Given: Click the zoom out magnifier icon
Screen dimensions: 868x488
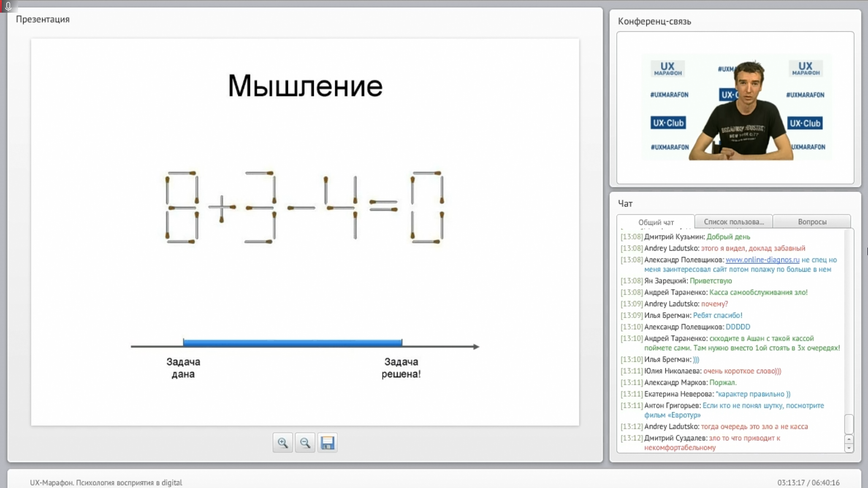Looking at the screenshot, I should 305,443.
